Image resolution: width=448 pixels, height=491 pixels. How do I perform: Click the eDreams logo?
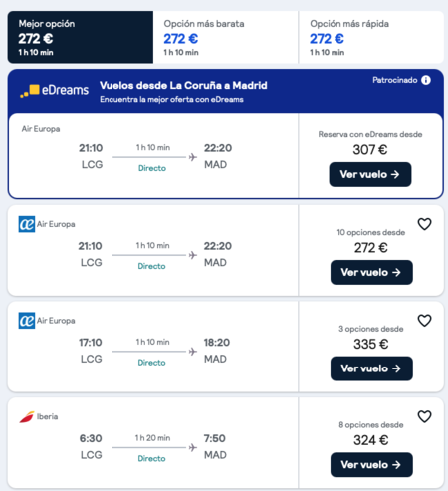pyautogui.click(x=55, y=90)
